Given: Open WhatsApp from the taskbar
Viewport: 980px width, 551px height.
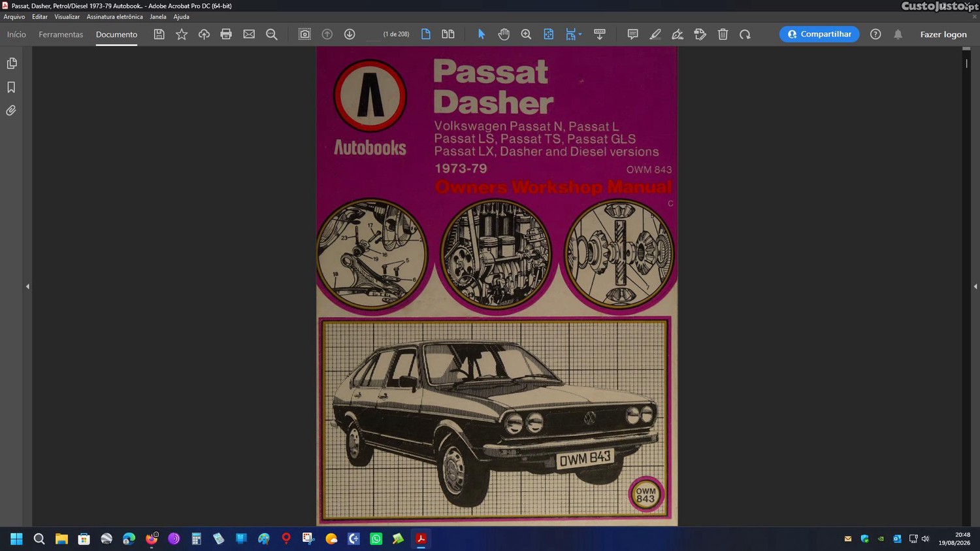Looking at the screenshot, I should click(x=376, y=539).
